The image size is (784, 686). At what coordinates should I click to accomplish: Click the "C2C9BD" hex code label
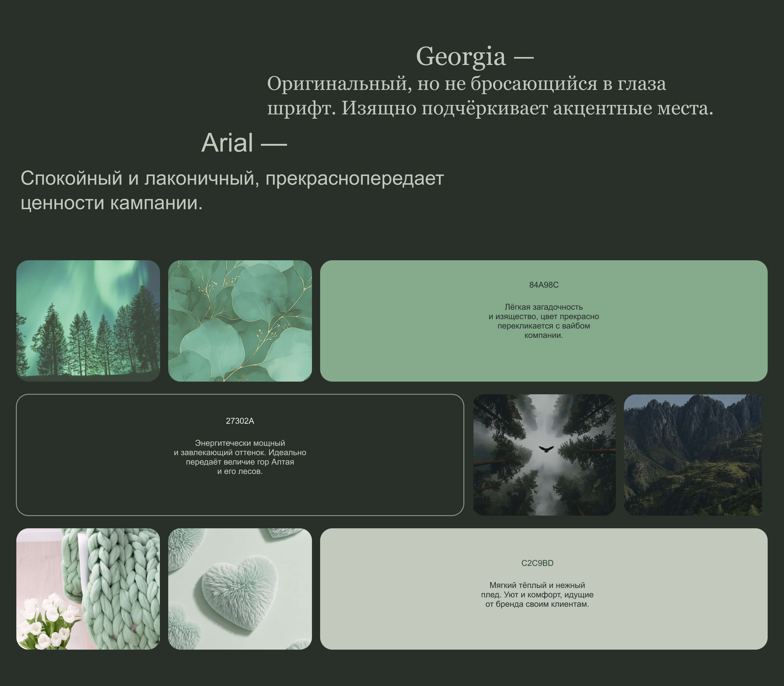tap(537, 563)
